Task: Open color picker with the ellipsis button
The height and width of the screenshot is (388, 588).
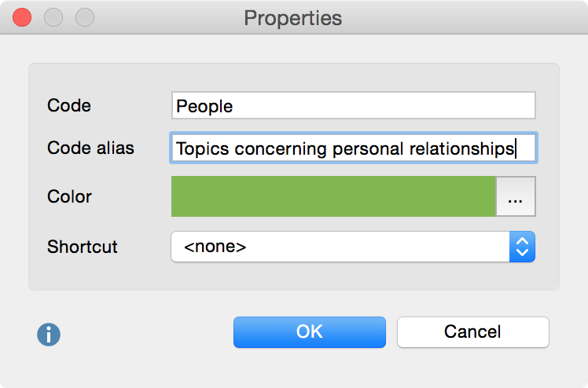Action: pyautogui.click(x=516, y=196)
